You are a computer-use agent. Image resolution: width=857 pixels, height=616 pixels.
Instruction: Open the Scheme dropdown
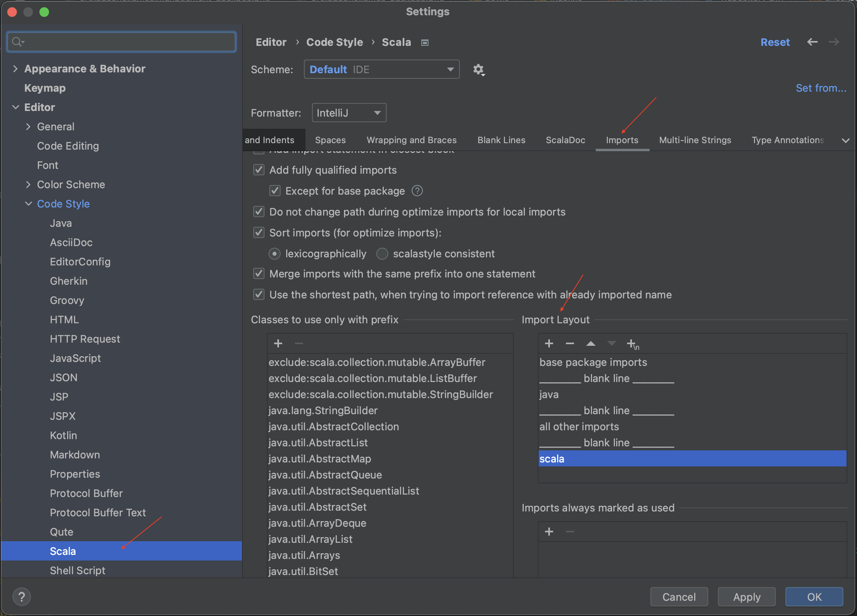[x=381, y=70]
